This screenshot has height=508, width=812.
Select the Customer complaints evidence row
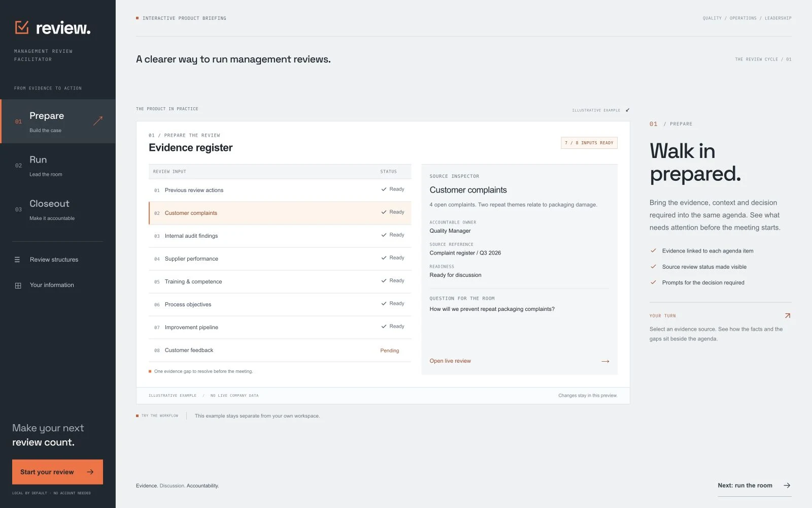(280, 213)
